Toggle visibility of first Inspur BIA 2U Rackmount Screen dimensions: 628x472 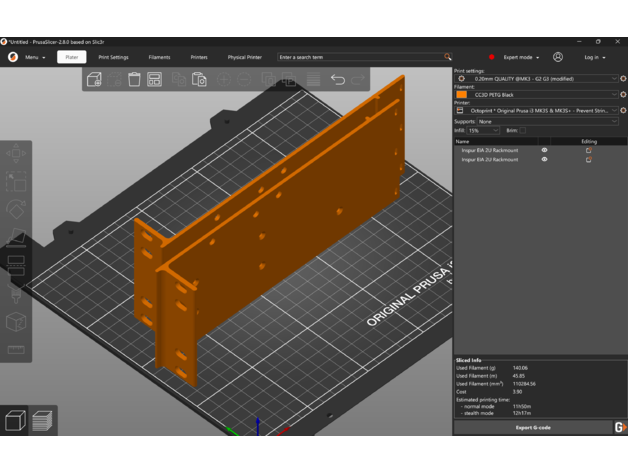544,150
